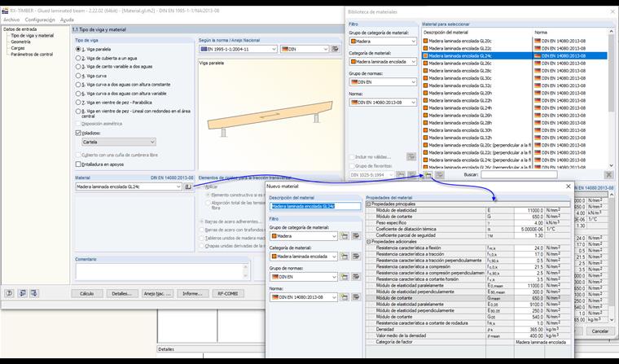The image size is (619, 364).
Task: Collapse Propiedades principales section
Action: (369, 204)
